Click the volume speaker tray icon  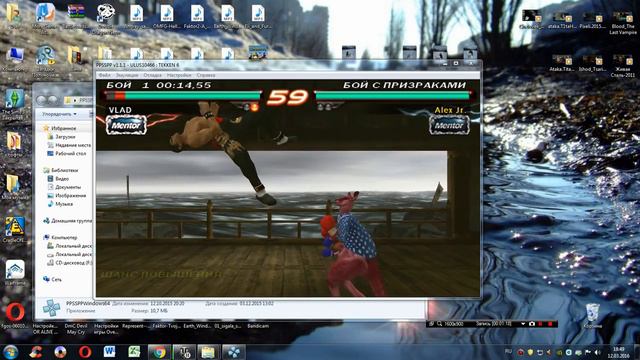(x=598, y=352)
